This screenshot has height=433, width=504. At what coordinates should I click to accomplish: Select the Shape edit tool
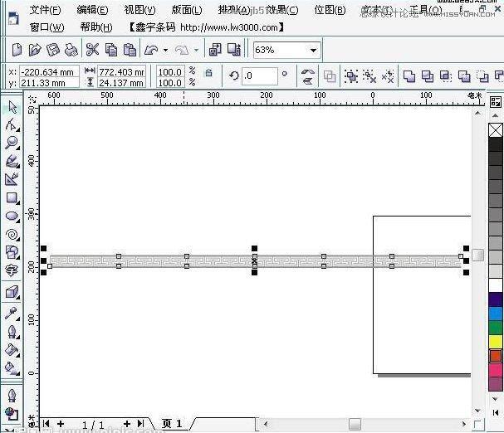coord(12,124)
